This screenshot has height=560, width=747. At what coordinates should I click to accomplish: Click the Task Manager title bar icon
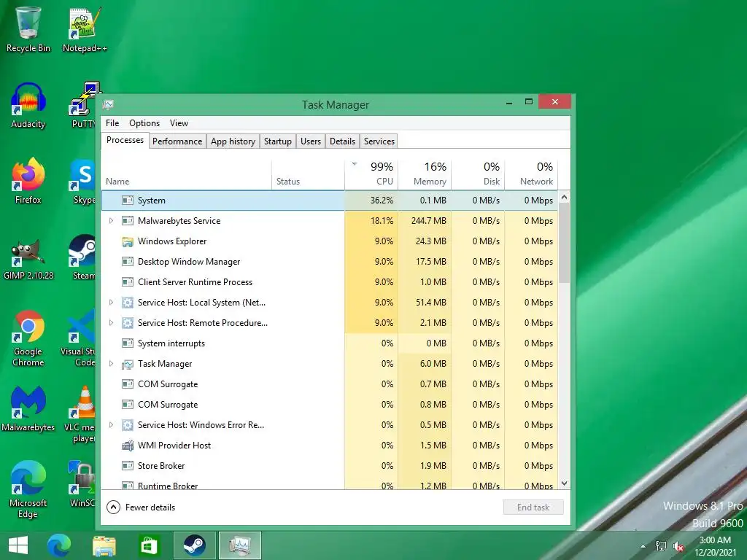pos(109,104)
